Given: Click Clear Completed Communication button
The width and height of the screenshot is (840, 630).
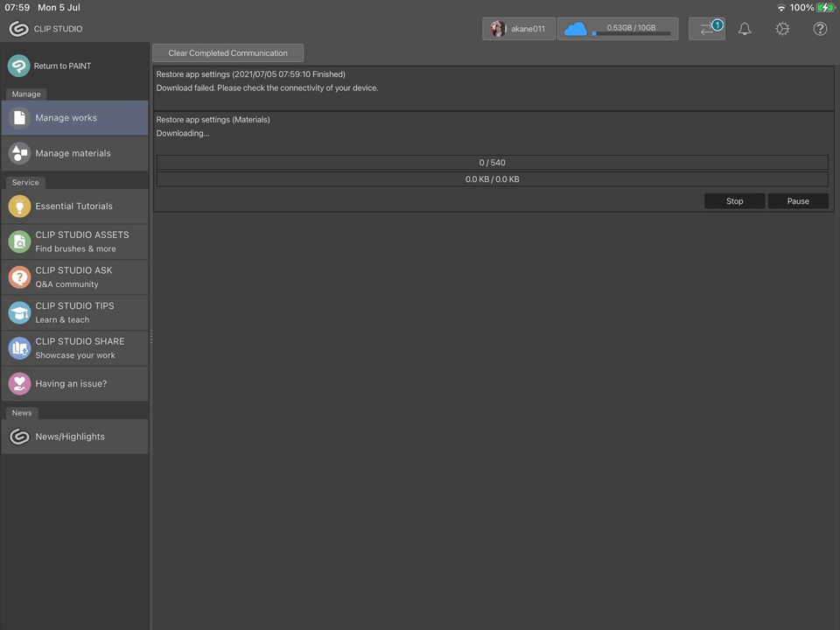Looking at the screenshot, I should [228, 53].
